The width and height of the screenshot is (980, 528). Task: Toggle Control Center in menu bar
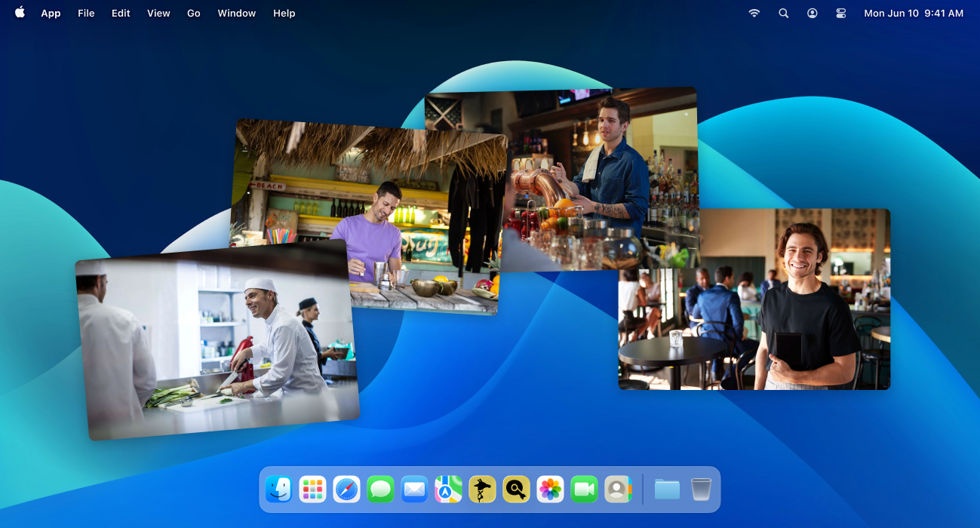[x=841, y=14]
